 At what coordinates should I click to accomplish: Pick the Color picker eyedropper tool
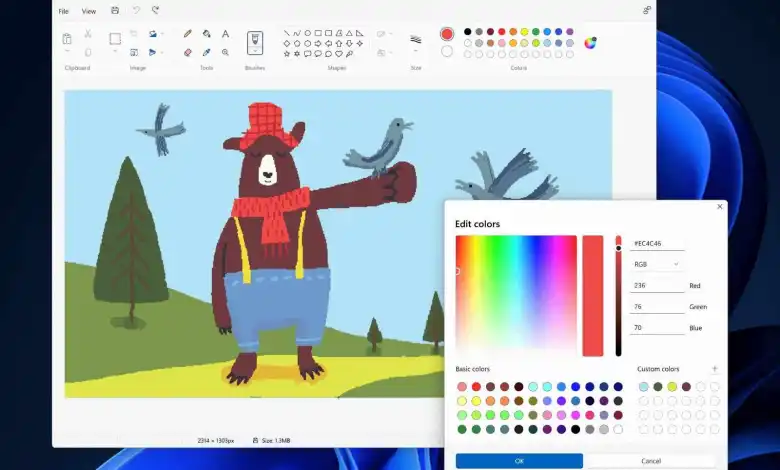[206, 52]
